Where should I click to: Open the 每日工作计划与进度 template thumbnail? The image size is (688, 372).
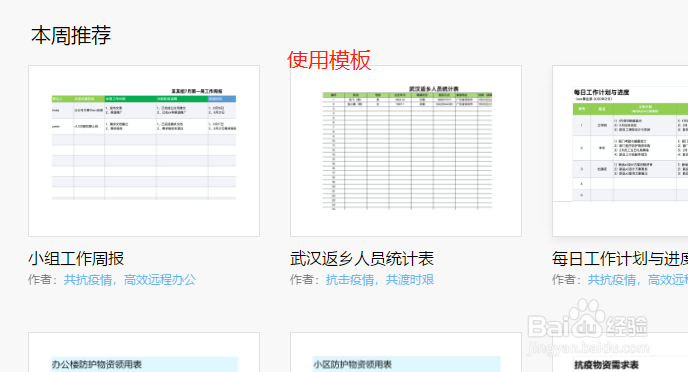pyautogui.click(x=620, y=151)
